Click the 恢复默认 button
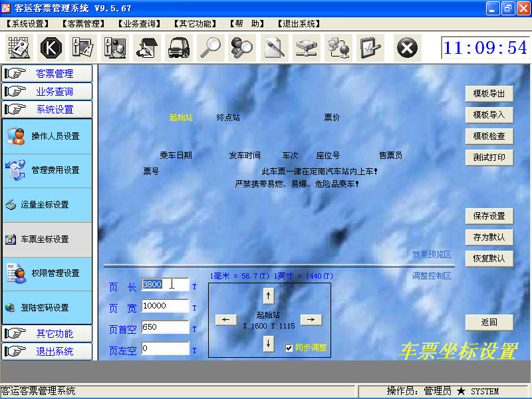Screen dimensions: 532x399 tap(489, 259)
